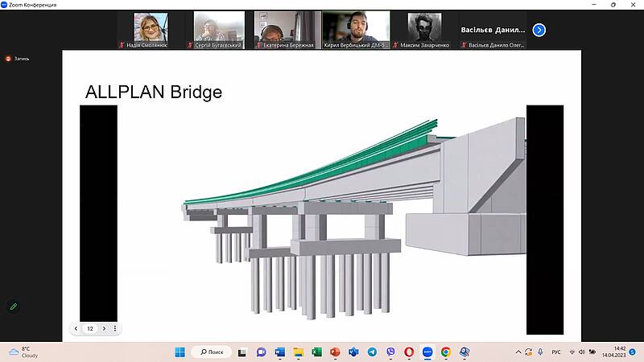Select Сергій Бугаєвський video thumbnail
This screenshot has height=362, width=644.
(219, 31)
